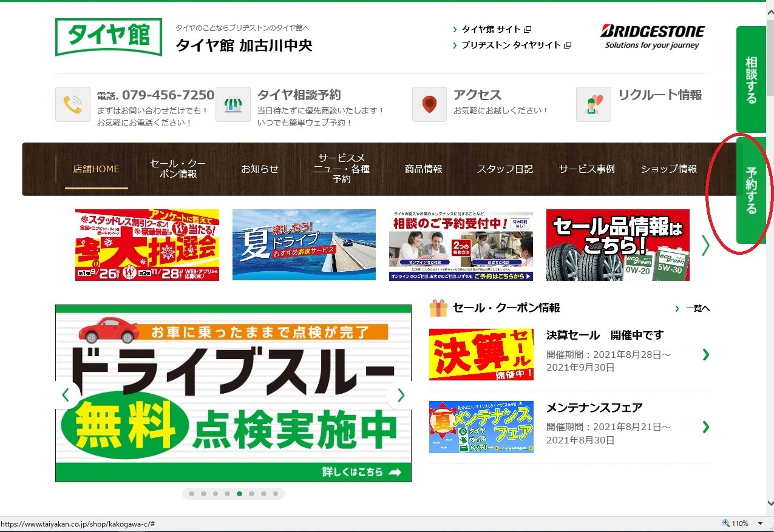Click the 決算セール thumbnail image

(x=481, y=354)
